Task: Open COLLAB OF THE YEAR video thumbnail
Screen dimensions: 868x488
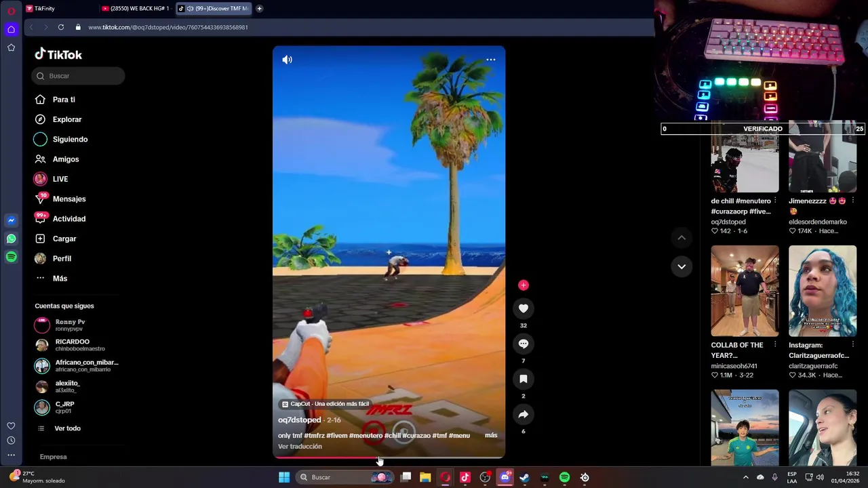Action: (x=745, y=291)
